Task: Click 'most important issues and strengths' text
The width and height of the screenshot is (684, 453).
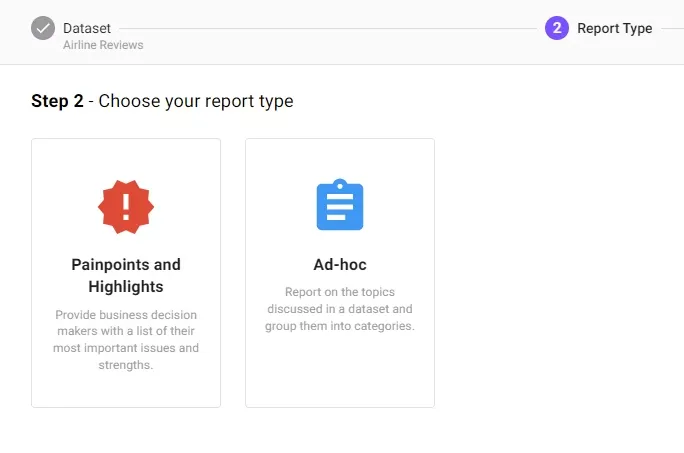Action: click(x=126, y=356)
